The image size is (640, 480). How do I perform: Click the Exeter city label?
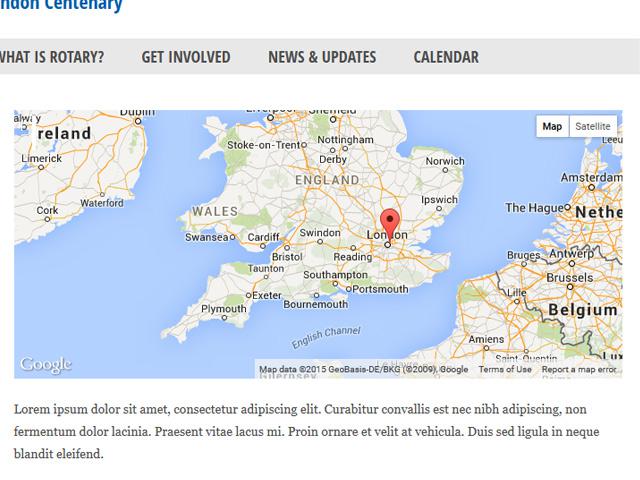[x=267, y=295]
